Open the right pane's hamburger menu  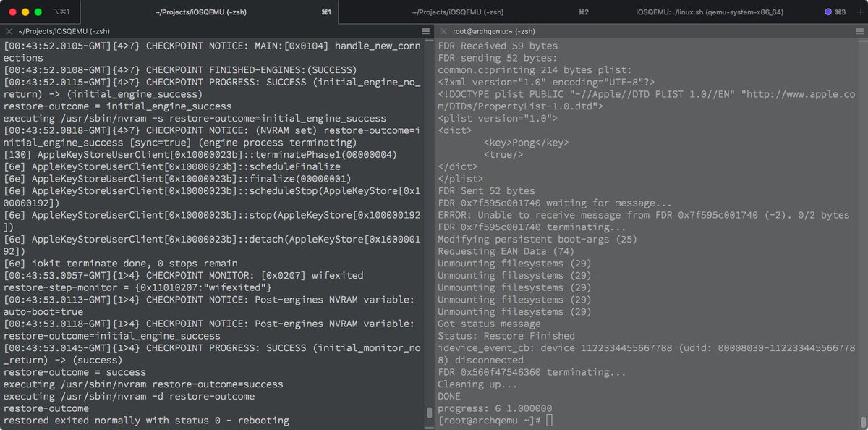tap(858, 31)
